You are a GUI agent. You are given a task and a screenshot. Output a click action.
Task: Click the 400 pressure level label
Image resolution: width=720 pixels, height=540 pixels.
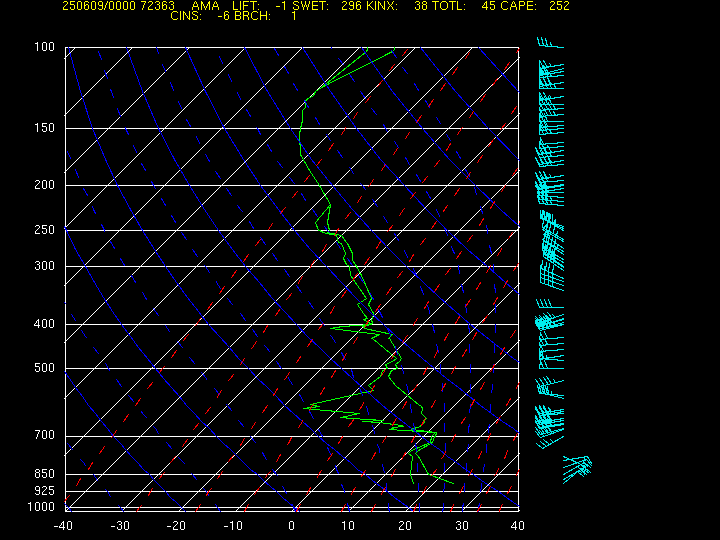45,324
